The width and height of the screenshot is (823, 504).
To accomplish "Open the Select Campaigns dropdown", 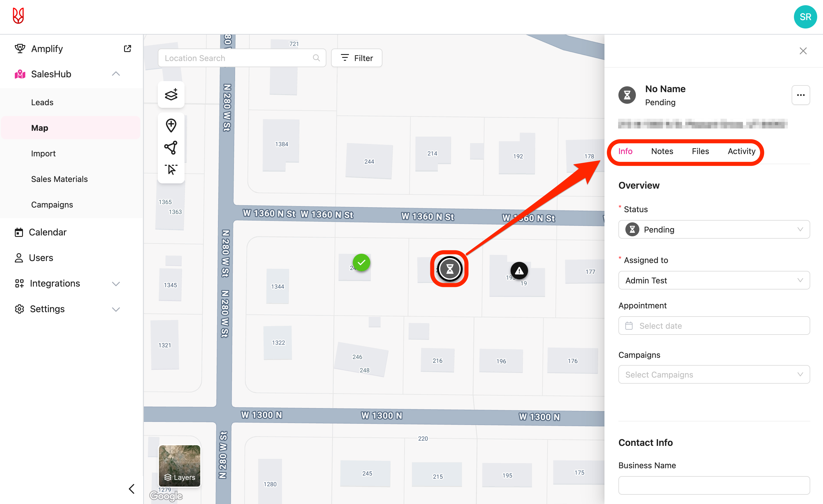I will tap(714, 374).
